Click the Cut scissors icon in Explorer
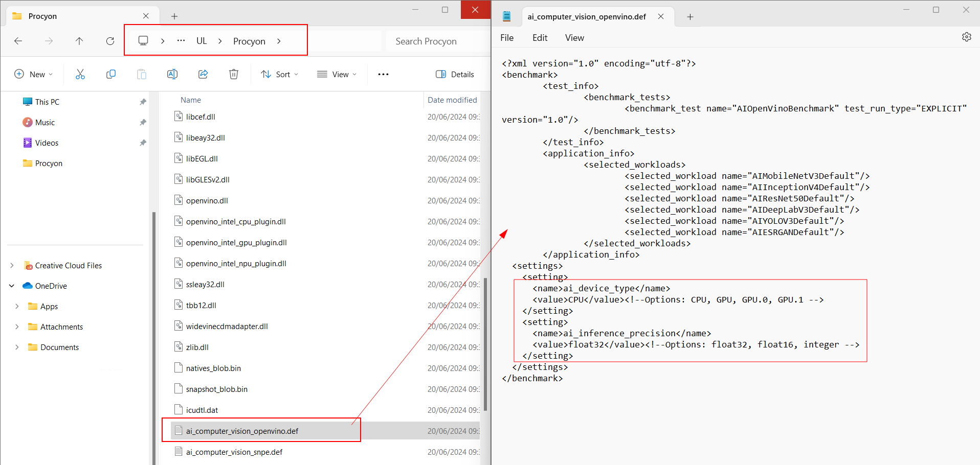 tap(80, 74)
